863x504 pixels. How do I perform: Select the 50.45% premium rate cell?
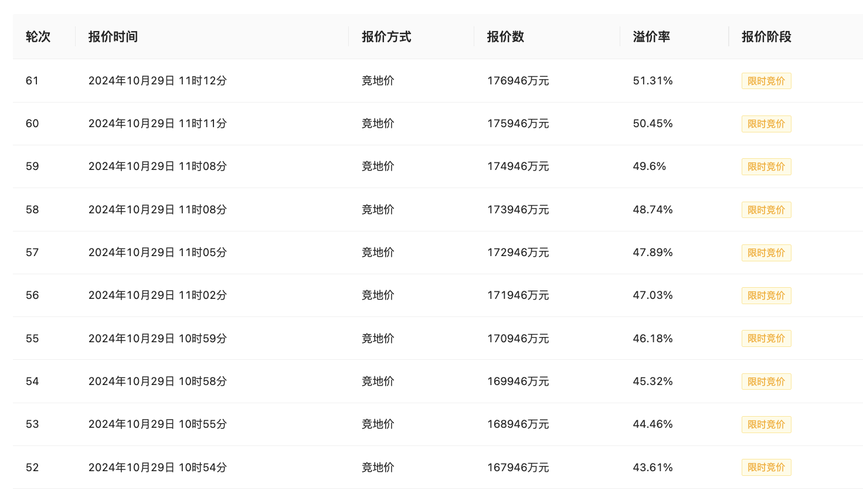(653, 124)
